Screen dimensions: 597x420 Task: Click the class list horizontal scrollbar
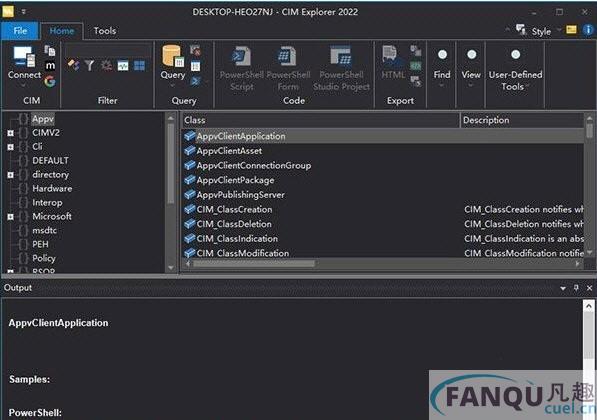pos(383,263)
